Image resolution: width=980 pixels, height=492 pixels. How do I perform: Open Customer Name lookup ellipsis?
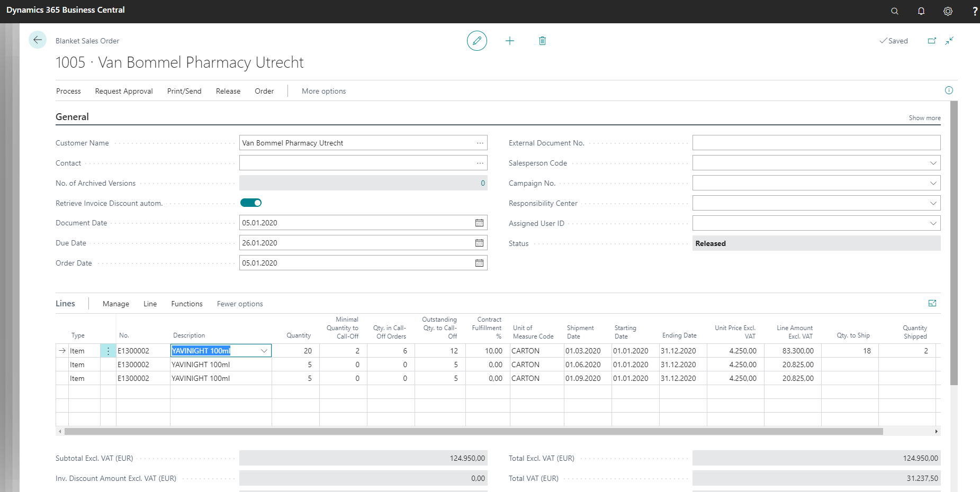tap(480, 143)
